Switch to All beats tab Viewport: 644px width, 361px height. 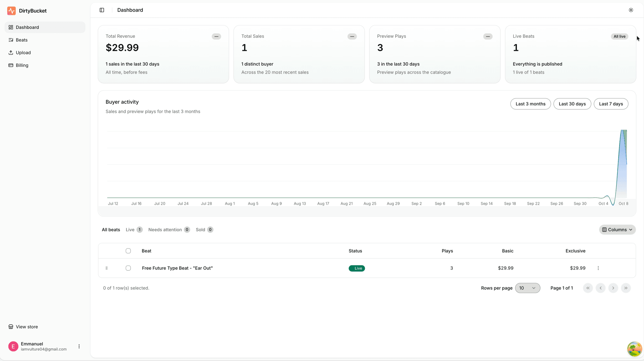[x=111, y=230]
